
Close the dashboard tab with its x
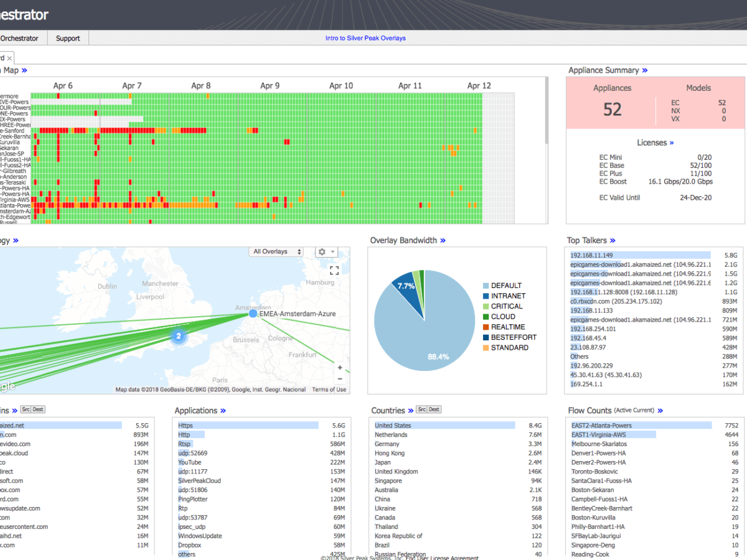[x=10, y=57]
